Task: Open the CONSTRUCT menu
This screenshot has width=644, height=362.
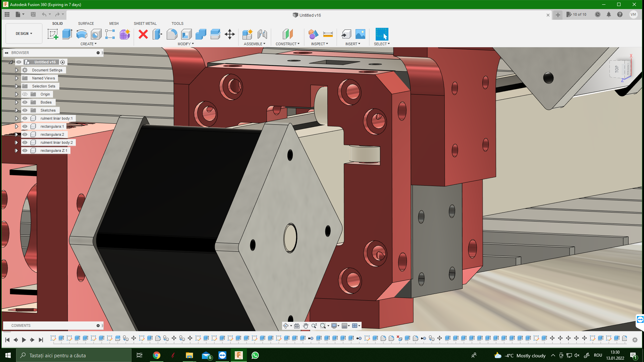Action: pos(287,44)
